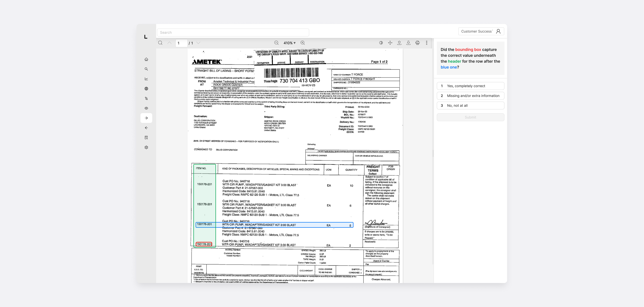Image resolution: width=644 pixels, height=307 pixels.
Task: Click the zoom out magnifier icon
Action: (276, 43)
